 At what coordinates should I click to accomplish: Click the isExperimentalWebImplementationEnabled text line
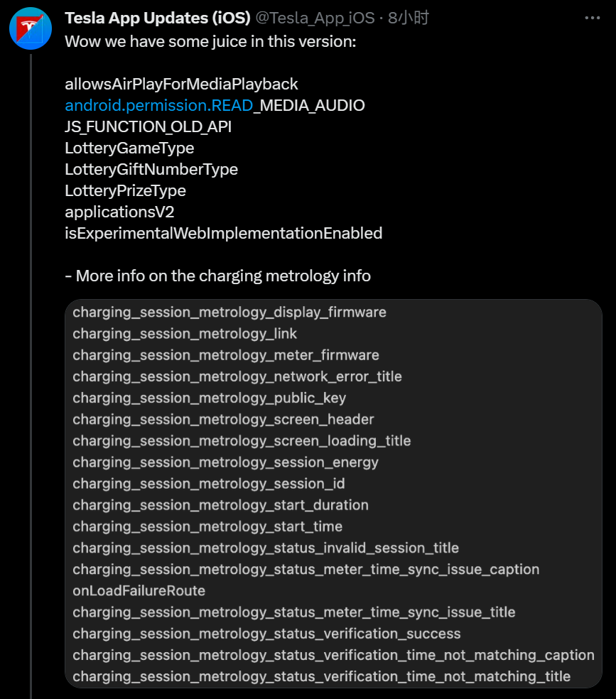point(223,234)
